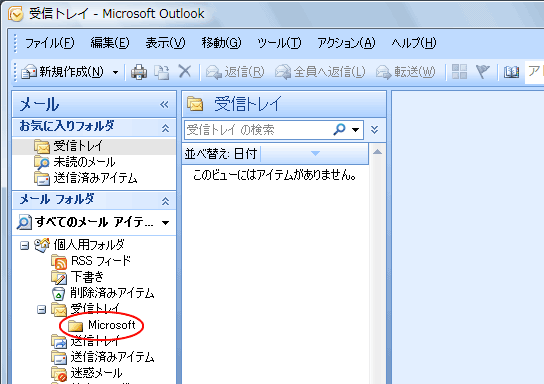Open the Address Book icon
The height and width of the screenshot is (384, 544).
511,72
